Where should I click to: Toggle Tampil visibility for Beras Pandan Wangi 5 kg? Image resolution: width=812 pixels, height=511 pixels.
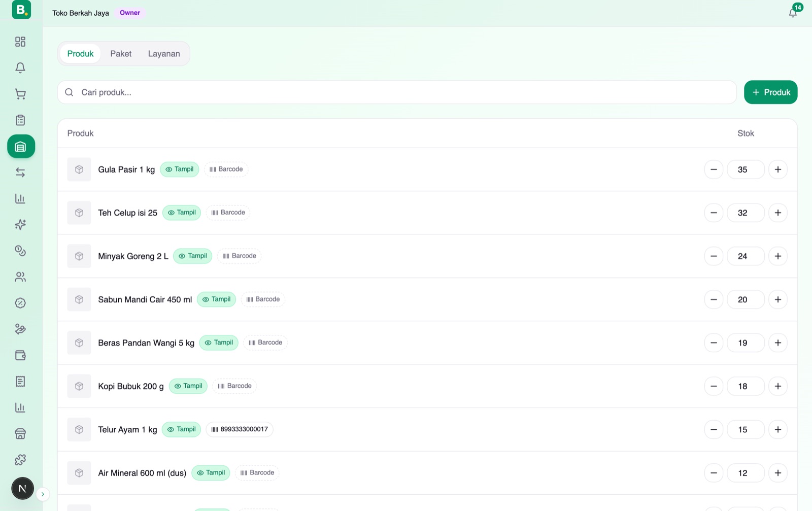point(219,343)
